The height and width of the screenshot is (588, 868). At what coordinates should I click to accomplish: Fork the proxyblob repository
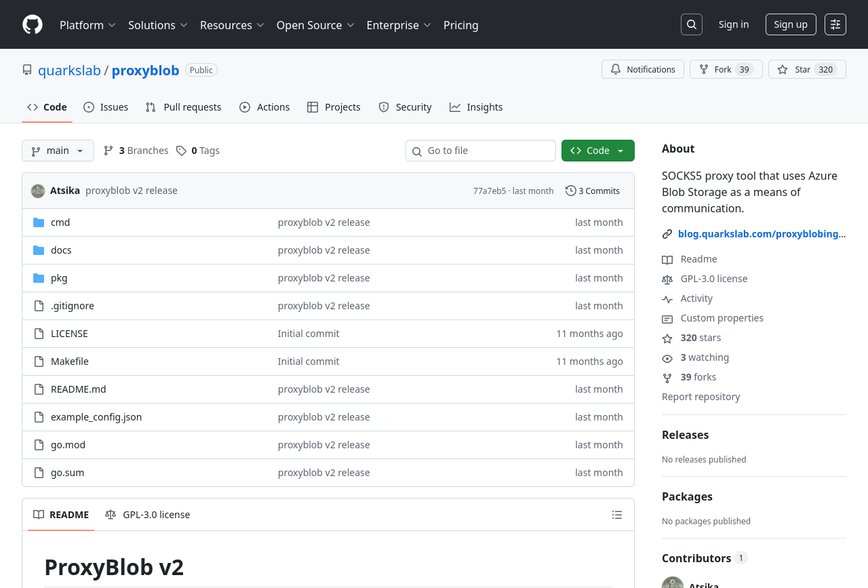click(725, 69)
